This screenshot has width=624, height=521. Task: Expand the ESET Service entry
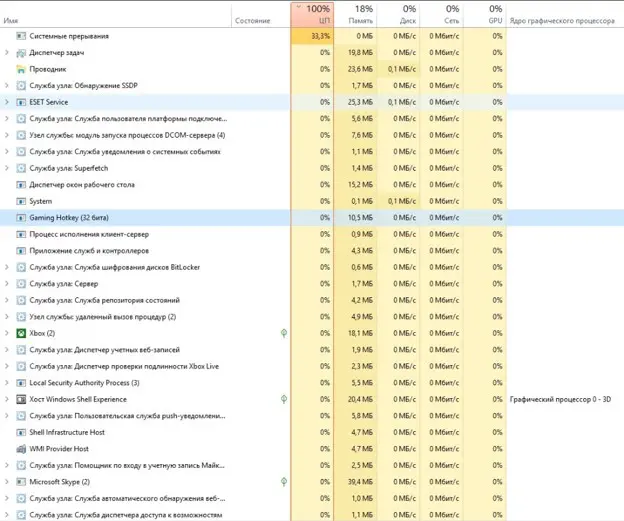(x=6, y=102)
